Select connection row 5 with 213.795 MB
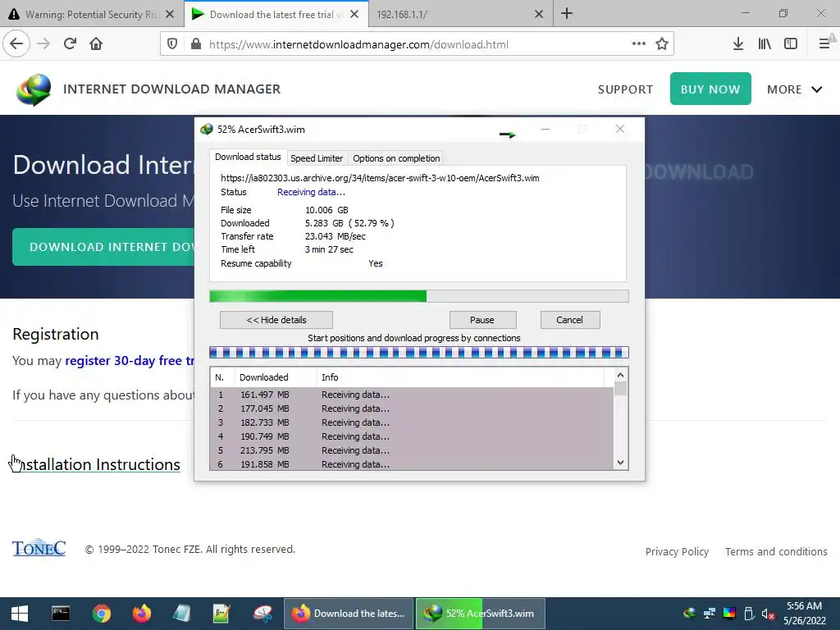840x630 pixels. (x=412, y=450)
